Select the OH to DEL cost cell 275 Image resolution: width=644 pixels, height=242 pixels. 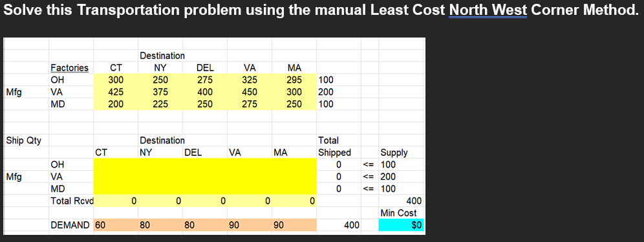[x=205, y=80]
